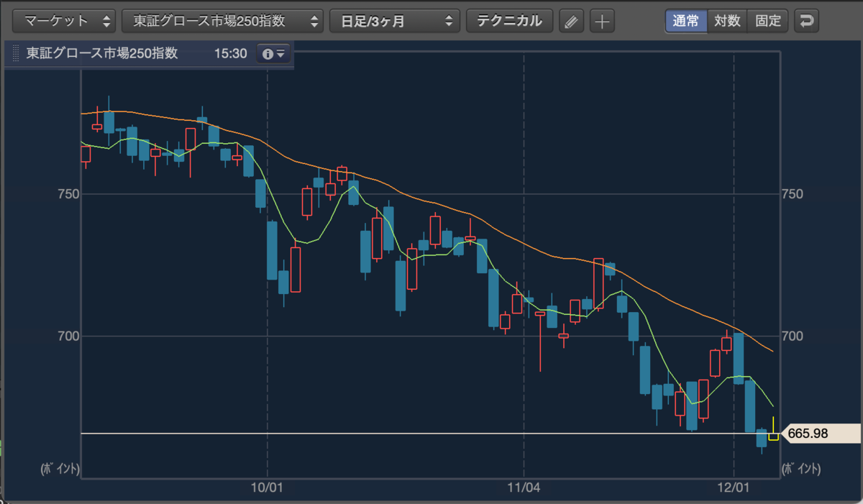The image size is (863, 504).
Task: Click the 11/04 date axis label
Action: pos(524,487)
